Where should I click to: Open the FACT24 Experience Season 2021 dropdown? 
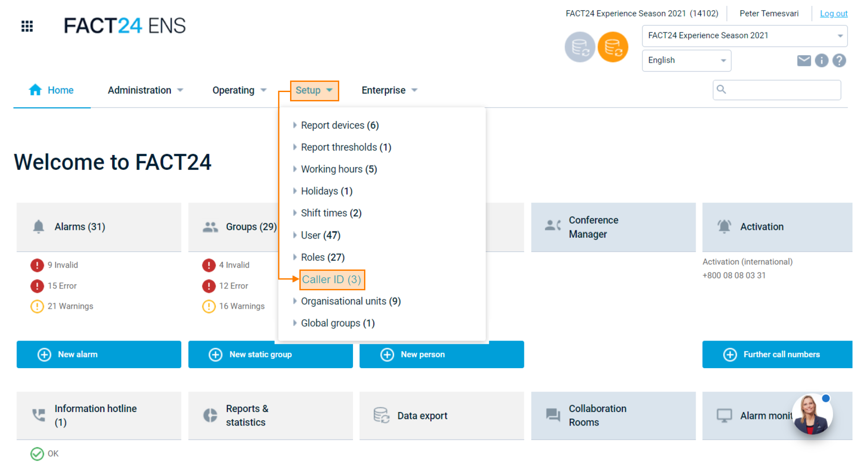[744, 36]
